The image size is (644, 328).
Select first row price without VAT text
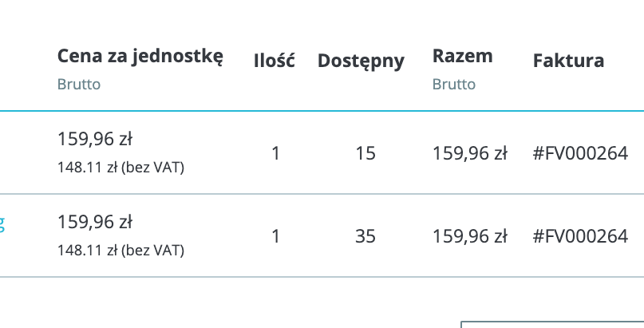coord(121,167)
